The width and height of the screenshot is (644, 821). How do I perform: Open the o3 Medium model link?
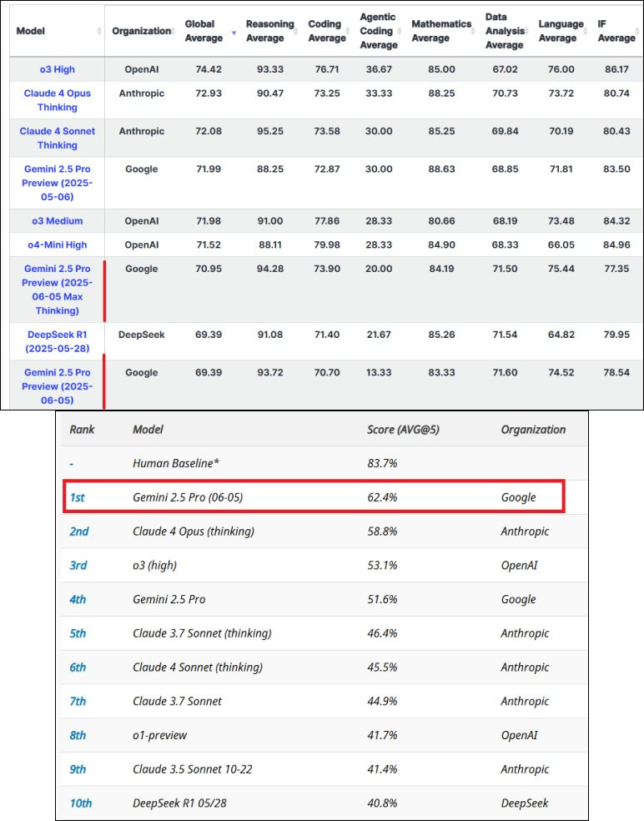coord(57,221)
